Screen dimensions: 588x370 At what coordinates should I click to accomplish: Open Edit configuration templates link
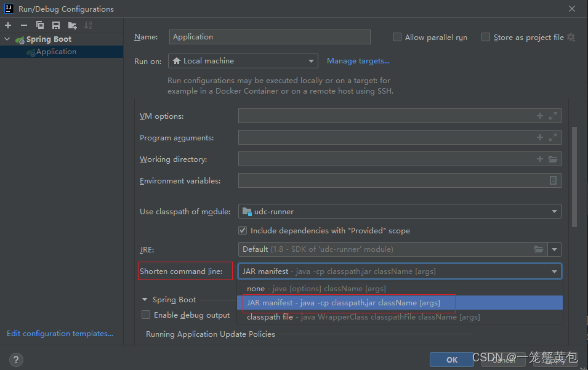(x=60, y=333)
